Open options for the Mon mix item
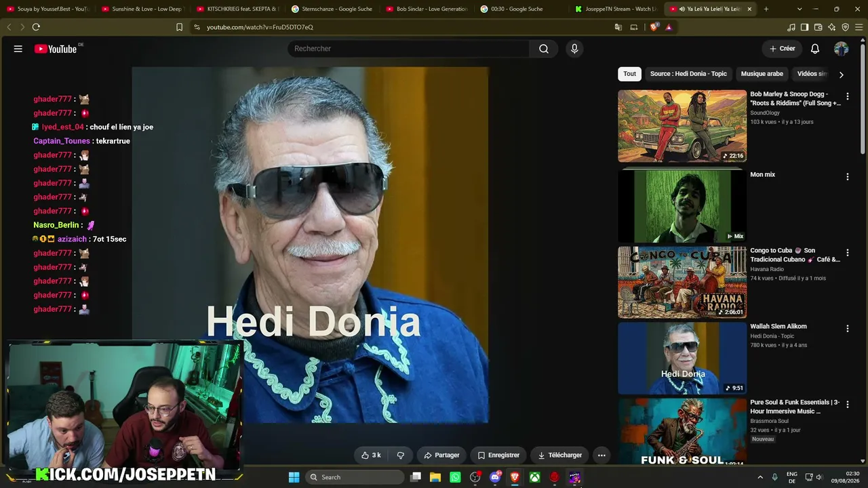Viewport: 868px width, 488px height. coord(847,177)
